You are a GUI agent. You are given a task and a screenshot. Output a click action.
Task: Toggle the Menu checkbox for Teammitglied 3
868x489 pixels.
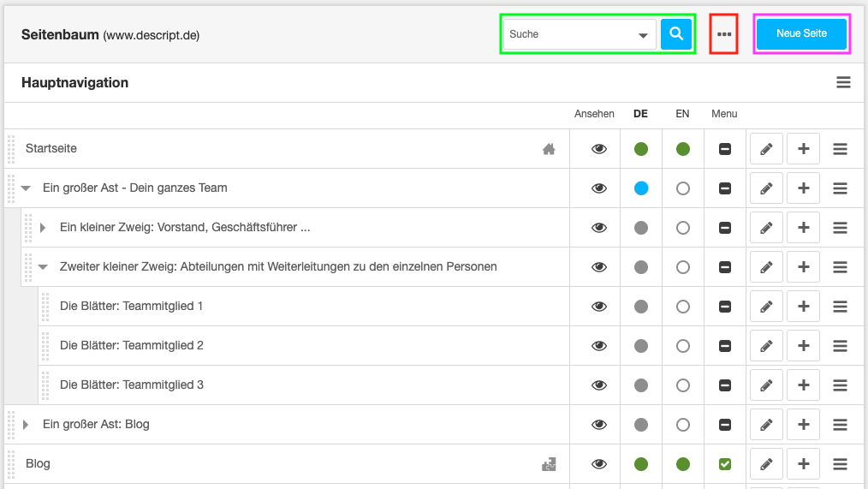coord(725,385)
